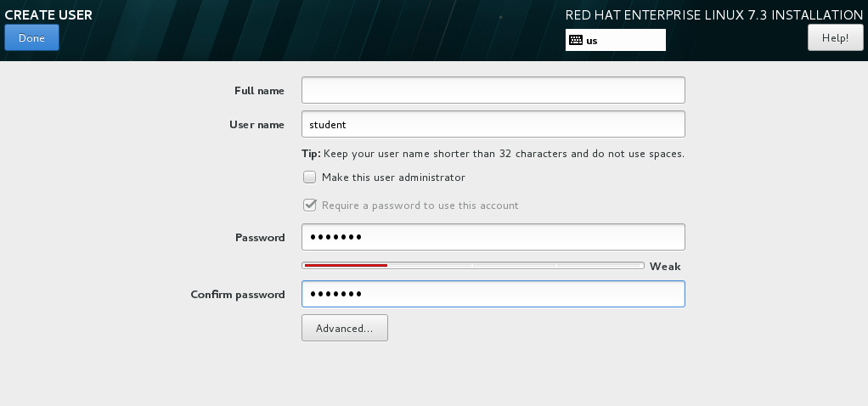Click the Password label
The image size is (868, 406).
pos(260,238)
